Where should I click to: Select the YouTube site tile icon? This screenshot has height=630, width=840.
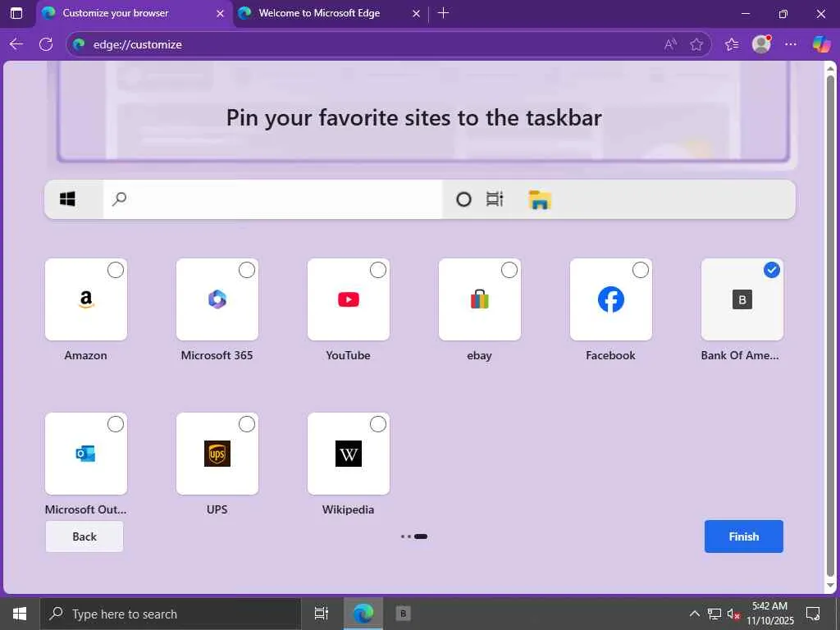tap(348, 299)
